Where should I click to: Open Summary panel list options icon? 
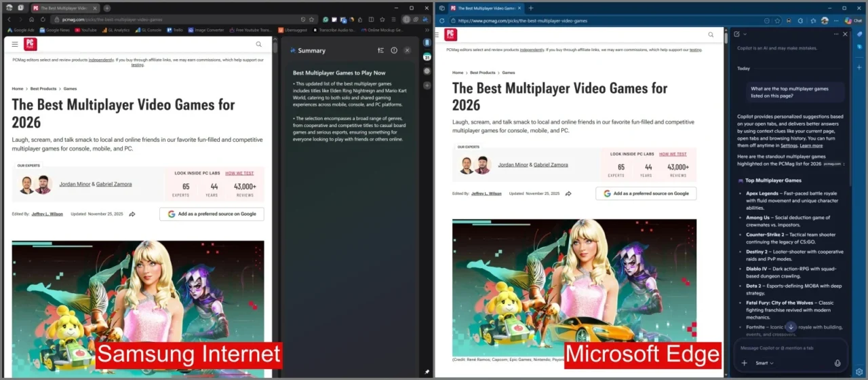381,50
